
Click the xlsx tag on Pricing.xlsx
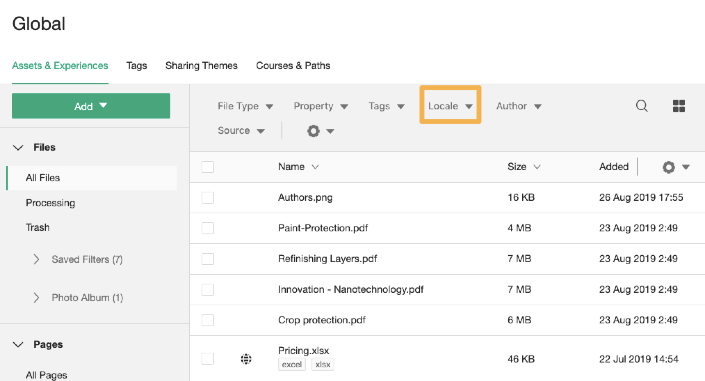coord(323,364)
